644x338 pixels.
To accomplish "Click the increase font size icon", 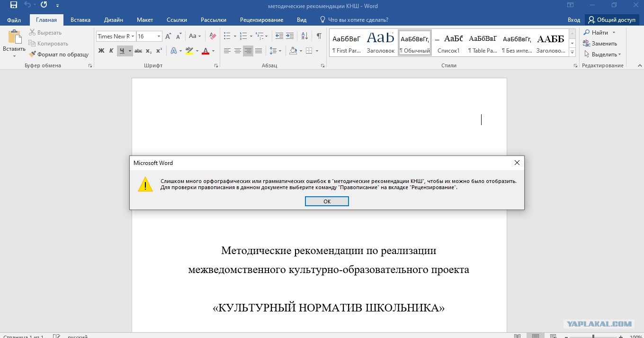I will [x=169, y=37].
